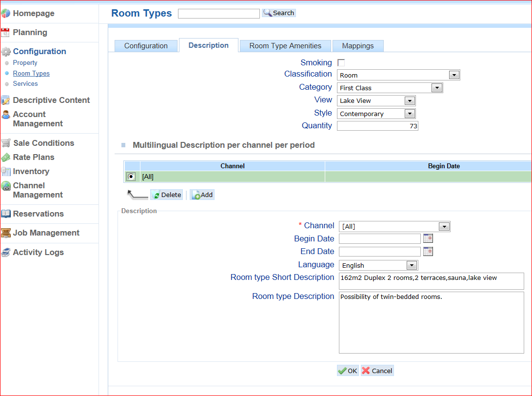
Task: Click the Sale Conditions cart icon
Action: [6, 143]
